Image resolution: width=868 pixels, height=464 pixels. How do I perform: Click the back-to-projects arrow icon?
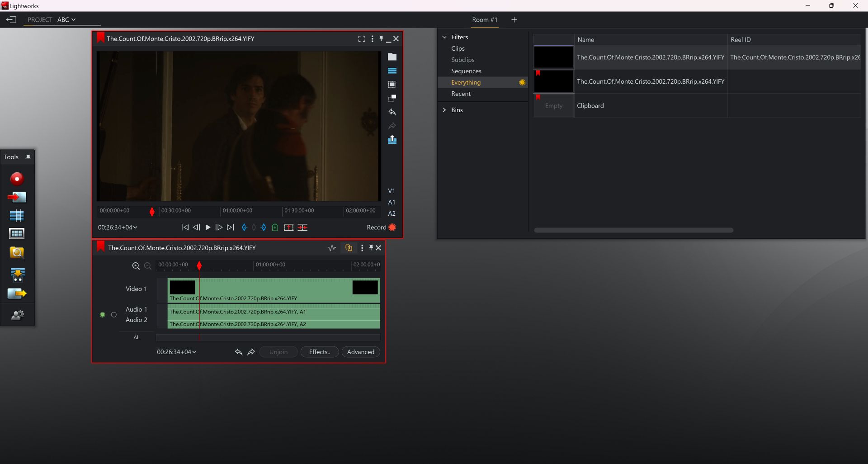pos(11,19)
